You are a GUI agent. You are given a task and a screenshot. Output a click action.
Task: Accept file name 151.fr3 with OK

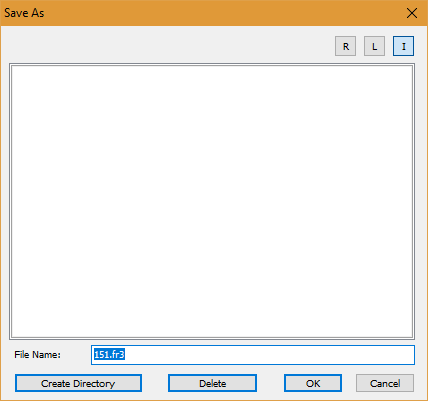click(313, 383)
